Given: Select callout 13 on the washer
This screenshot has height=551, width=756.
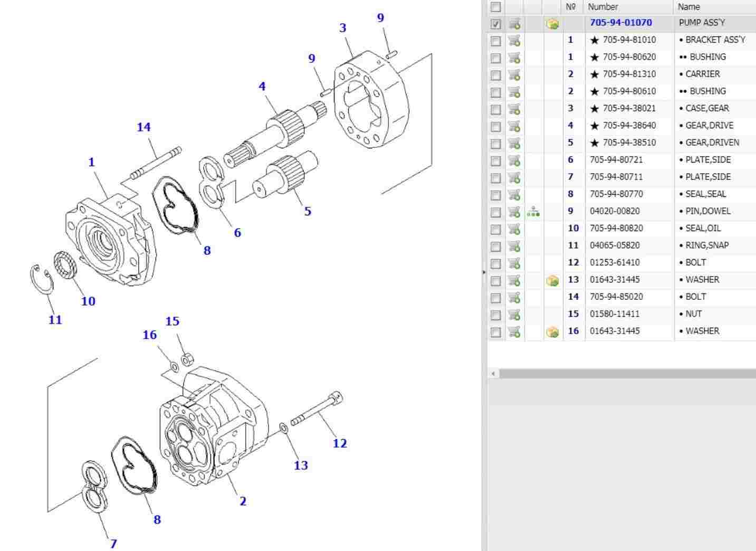Looking at the screenshot, I should tap(301, 465).
